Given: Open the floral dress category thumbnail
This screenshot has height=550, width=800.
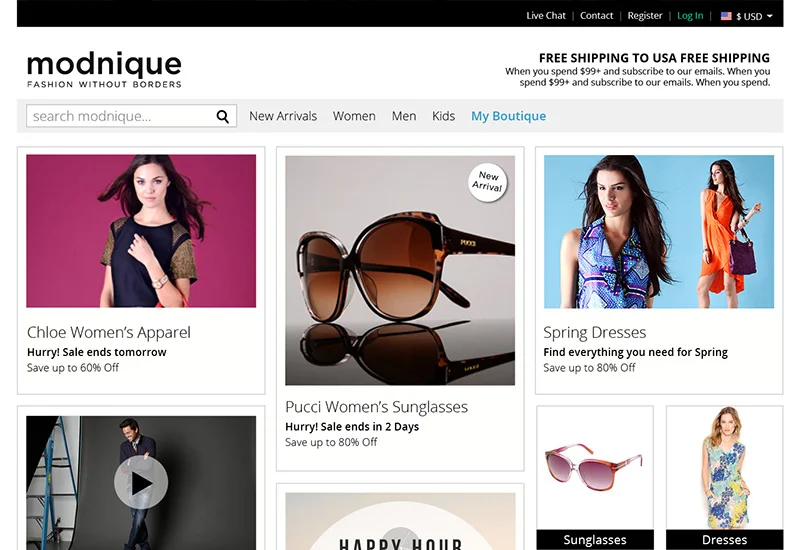Looking at the screenshot, I should [x=724, y=467].
